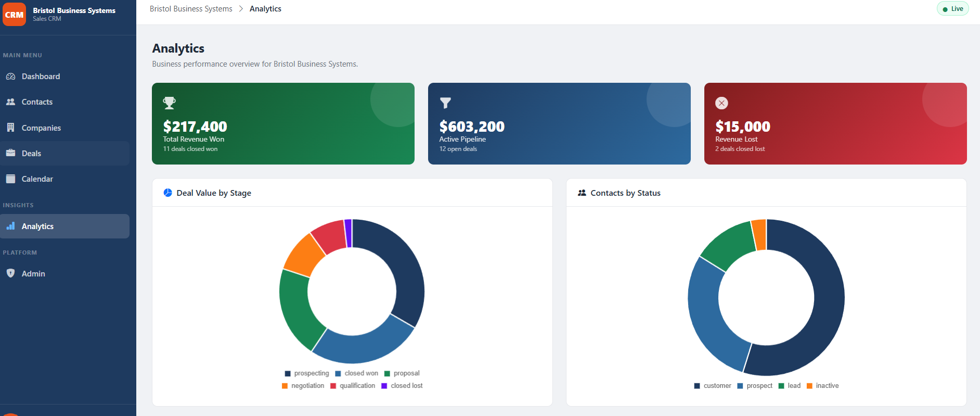Screen dimensions: 980x416
Task: Navigate to Deals
Action: 65,153
